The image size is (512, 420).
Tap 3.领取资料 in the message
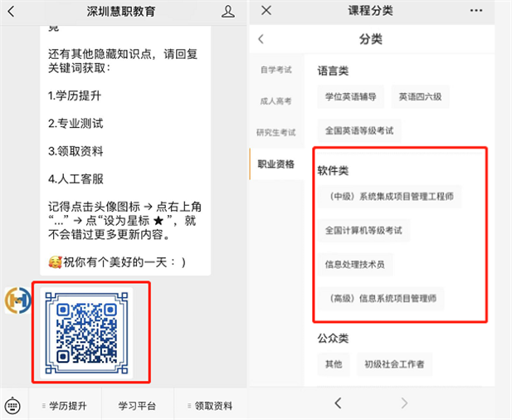pyautogui.click(x=76, y=151)
